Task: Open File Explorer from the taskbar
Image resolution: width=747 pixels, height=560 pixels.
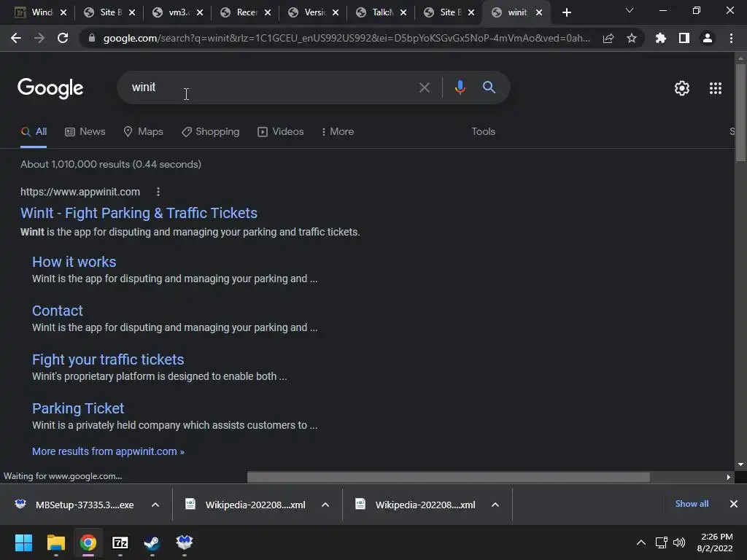Action: 55,542
